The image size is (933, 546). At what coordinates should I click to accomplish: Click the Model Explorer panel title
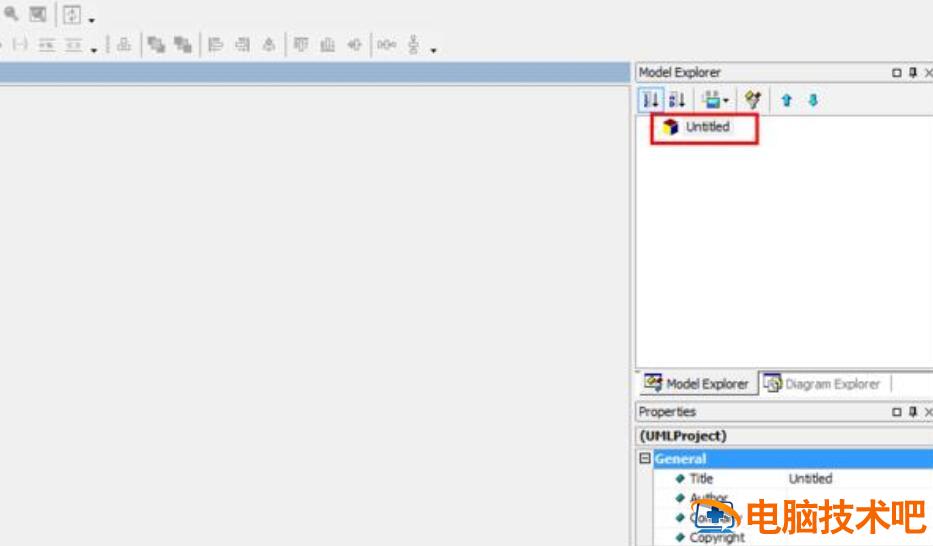point(680,73)
